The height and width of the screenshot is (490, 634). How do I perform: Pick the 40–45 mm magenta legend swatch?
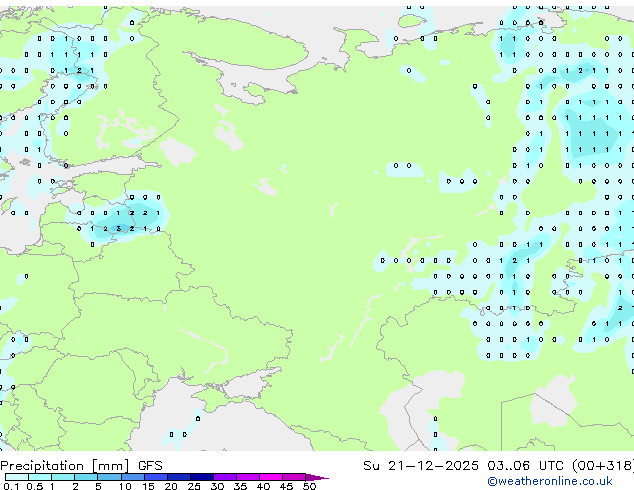pyautogui.click(x=271, y=477)
